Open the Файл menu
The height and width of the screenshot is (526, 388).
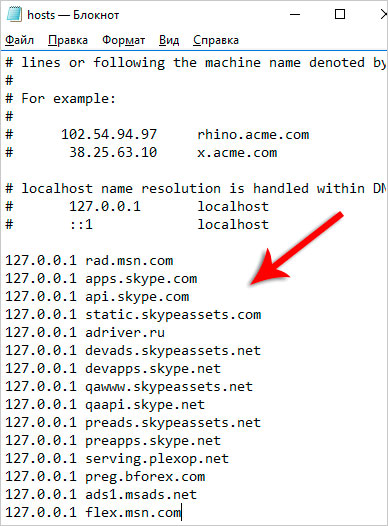(x=19, y=40)
